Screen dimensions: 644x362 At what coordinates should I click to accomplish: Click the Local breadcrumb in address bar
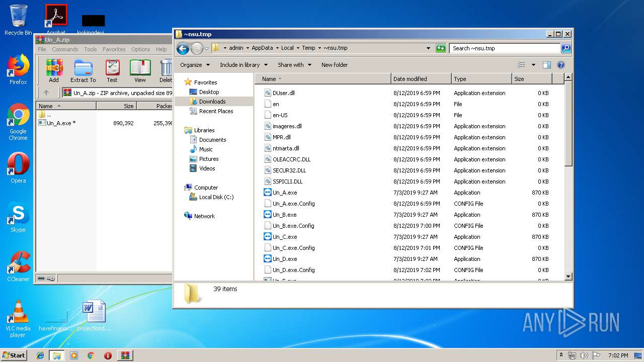pyautogui.click(x=287, y=48)
